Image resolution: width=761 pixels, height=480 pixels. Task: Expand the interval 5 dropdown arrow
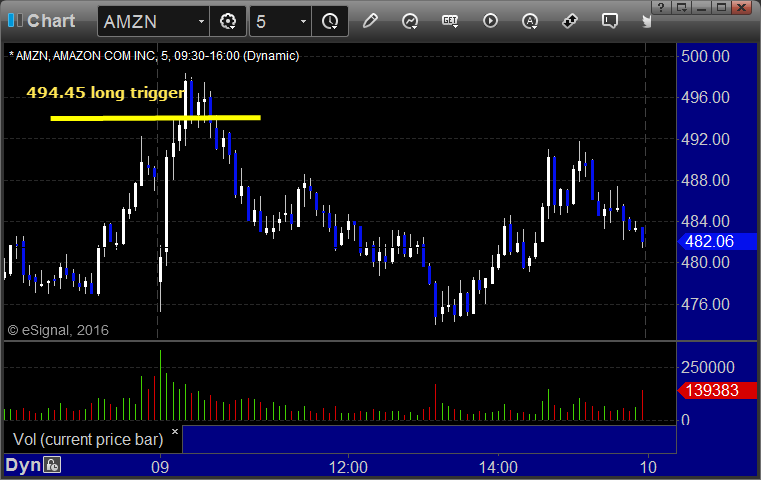[x=303, y=21]
